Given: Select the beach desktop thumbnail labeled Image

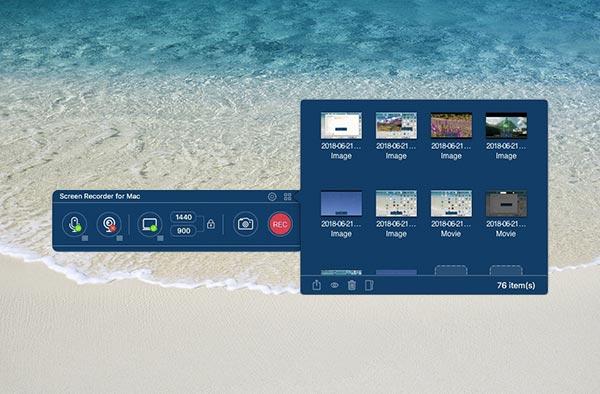Looking at the screenshot, I should pyautogui.click(x=396, y=204).
